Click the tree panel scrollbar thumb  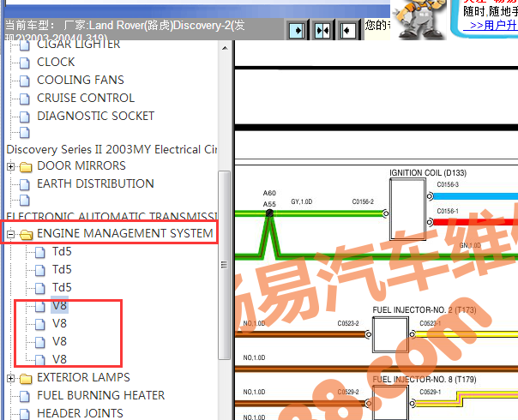tap(225, 265)
